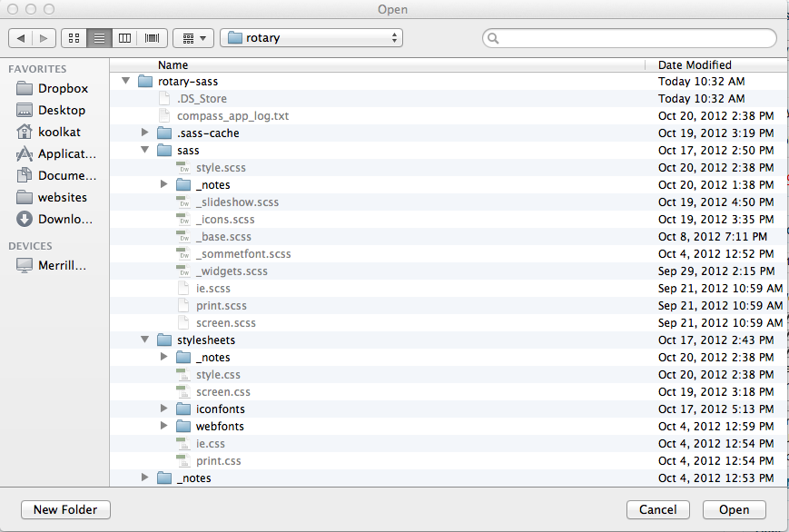Collapse the sass folder
The width and height of the screenshot is (789, 532).
coord(145,150)
